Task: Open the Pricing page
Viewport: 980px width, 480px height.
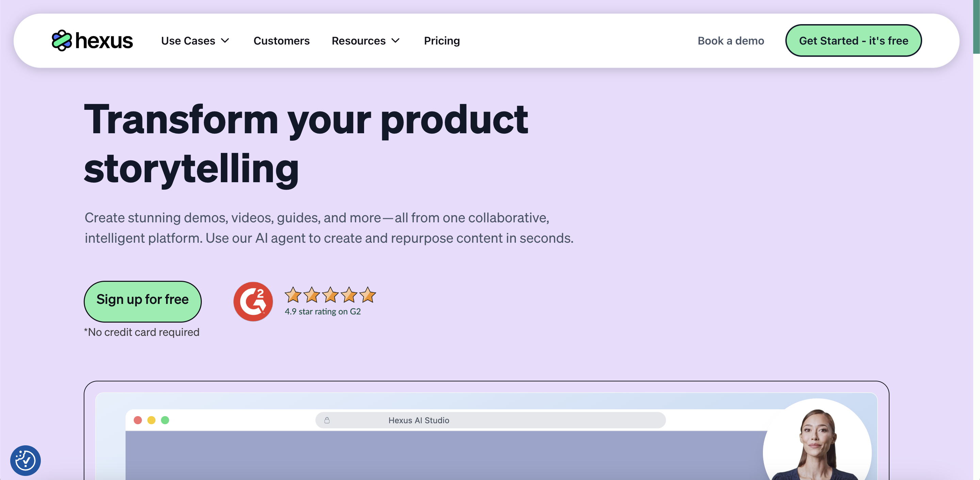Action: 442,41
